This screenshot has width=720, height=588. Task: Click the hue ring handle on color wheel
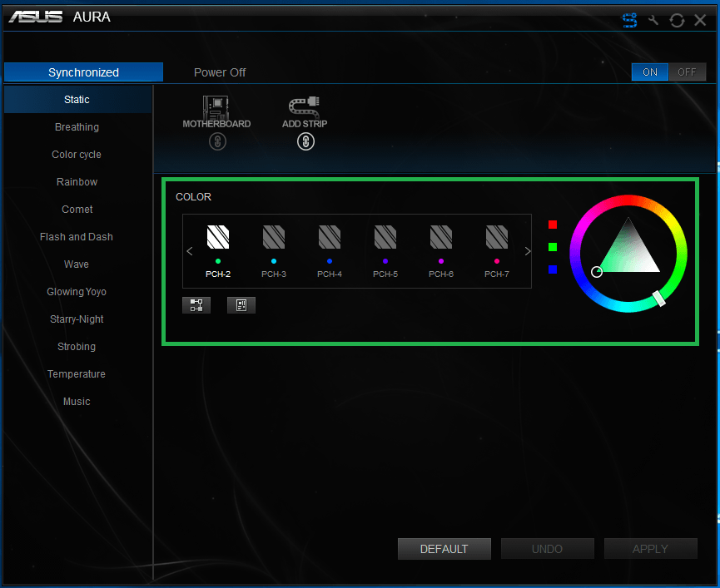(659, 298)
